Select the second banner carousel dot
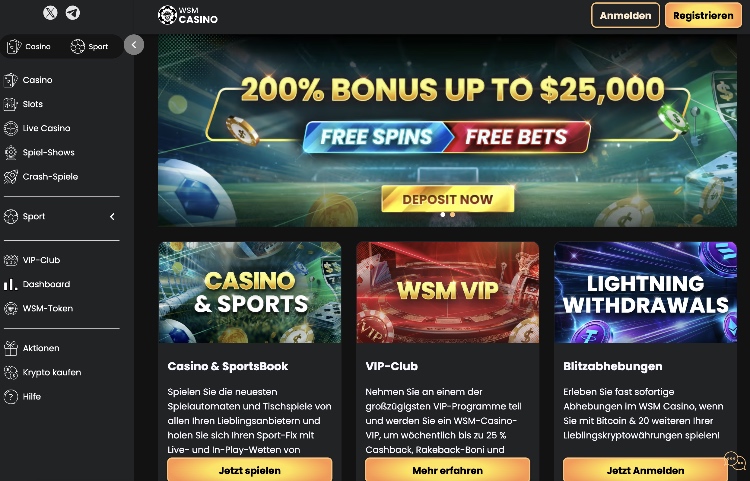750x481 pixels. coord(452,215)
